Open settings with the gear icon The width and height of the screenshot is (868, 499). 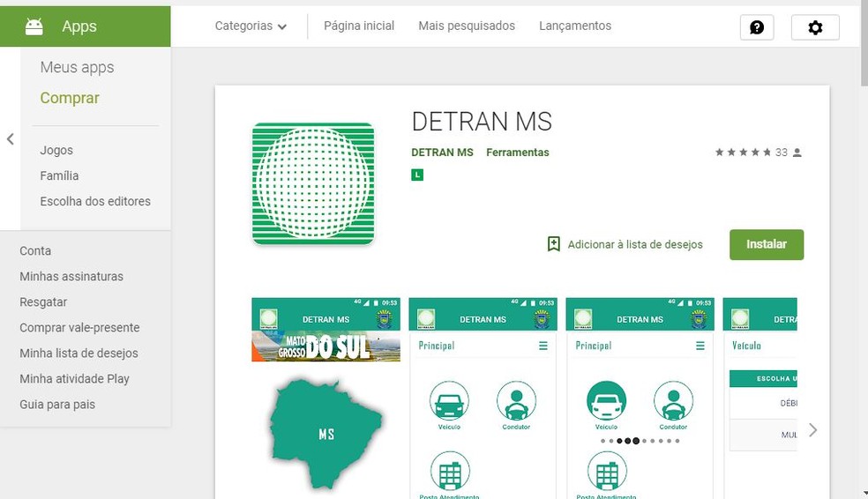click(x=815, y=27)
